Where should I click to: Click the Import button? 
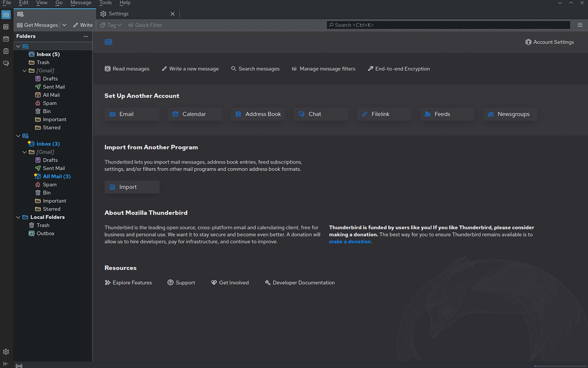(x=132, y=187)
